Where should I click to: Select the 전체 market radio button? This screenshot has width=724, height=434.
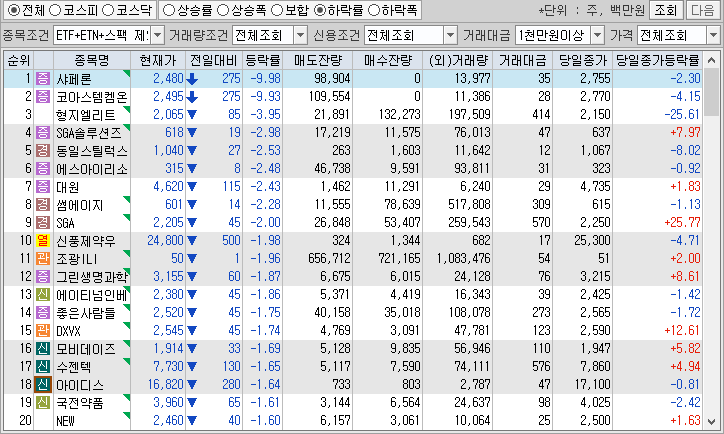[14, 10]
